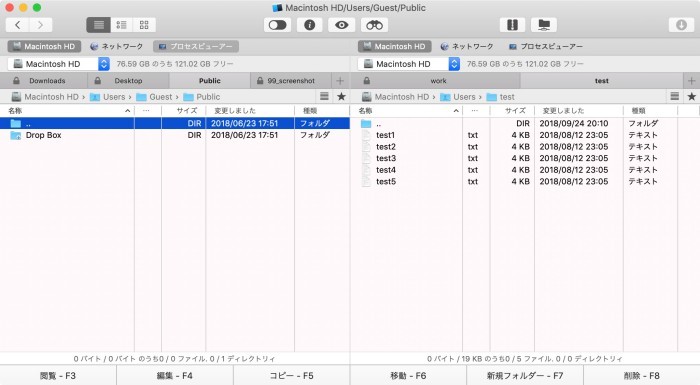Open ネットワーク in the right pane
The width and height of the screenshot is (700, 385).
pos(467,46)
